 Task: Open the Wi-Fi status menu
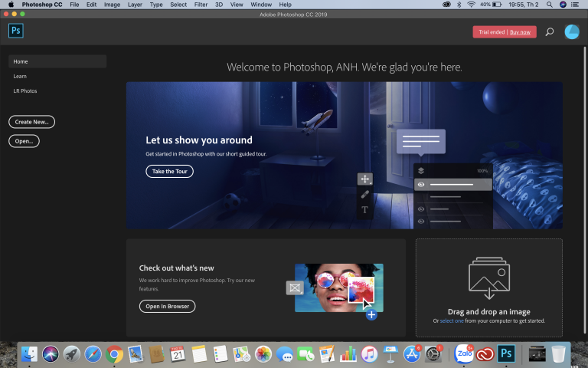pos(471,5)
